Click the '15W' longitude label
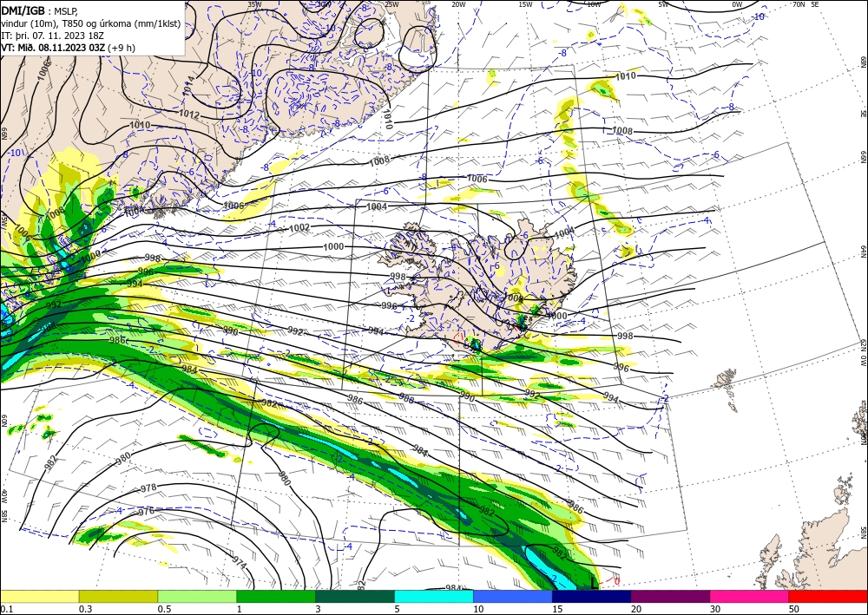868x615 pixels. click(x=525, y=4)
